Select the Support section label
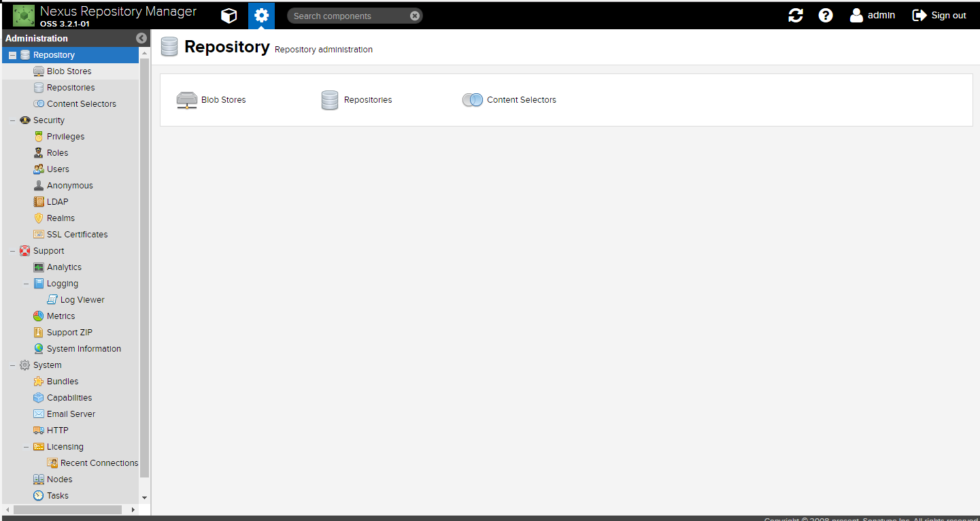 tap(49, 250)
